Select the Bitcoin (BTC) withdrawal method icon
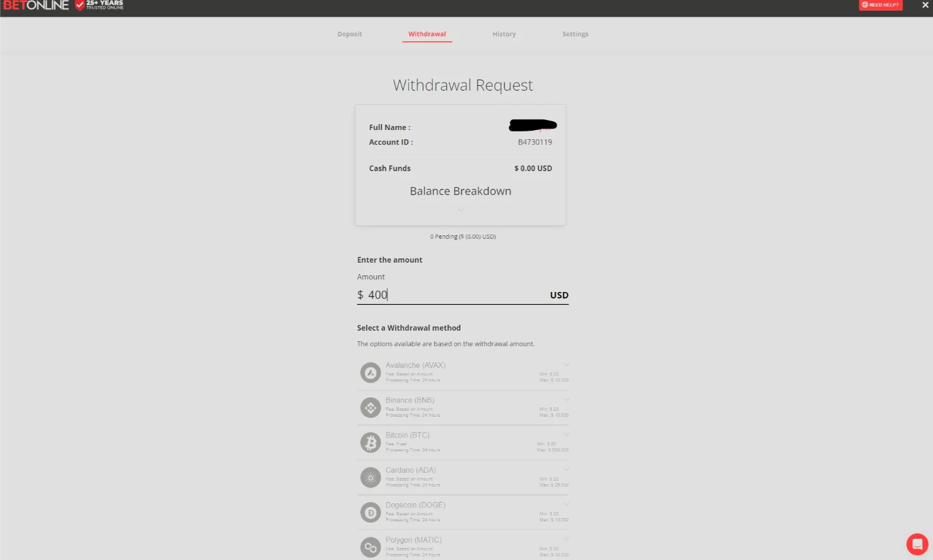Screen dimensions: 933x560 (x=370, y=442)
